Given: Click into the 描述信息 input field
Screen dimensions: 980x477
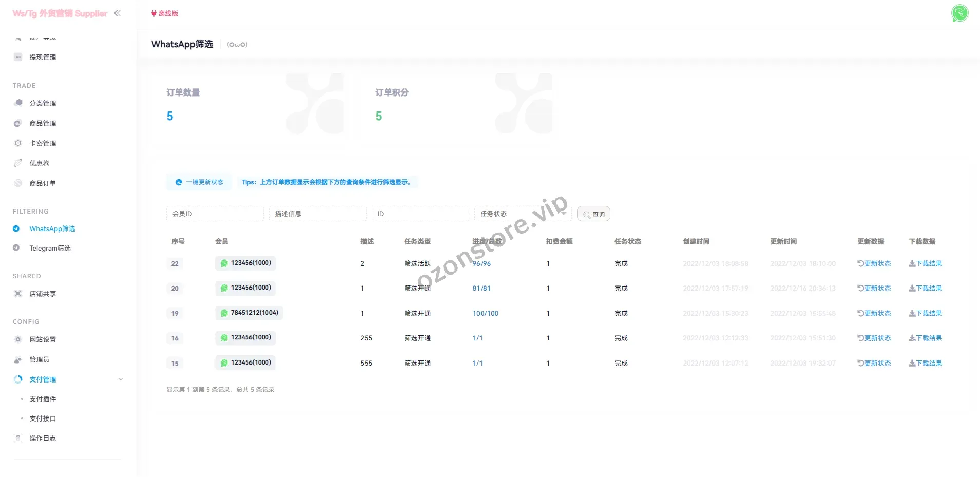Looking at the screenshot, I should click(x=317, y=214).
